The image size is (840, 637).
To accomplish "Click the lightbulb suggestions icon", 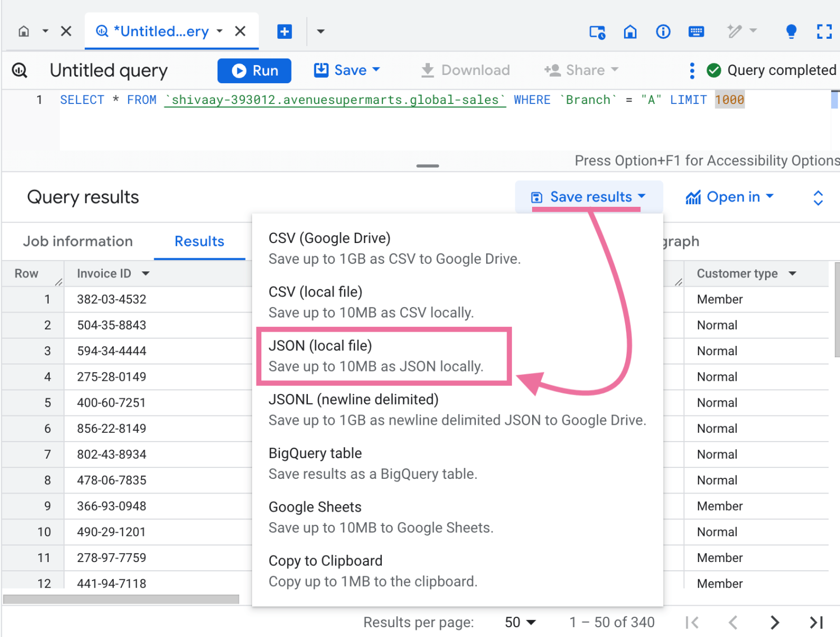I will pyautogui.click(x=791, y=31).
